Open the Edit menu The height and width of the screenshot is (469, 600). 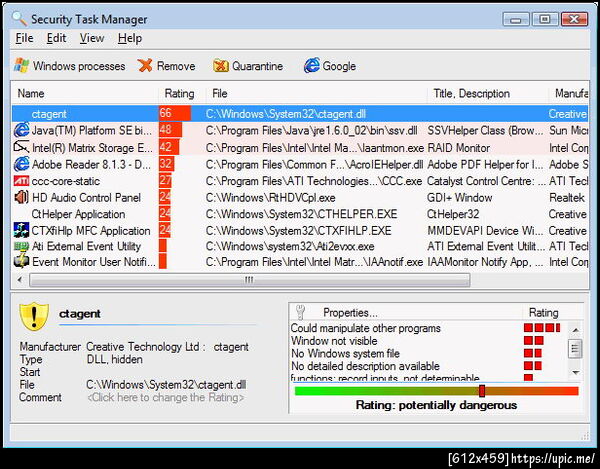[56, 38]
